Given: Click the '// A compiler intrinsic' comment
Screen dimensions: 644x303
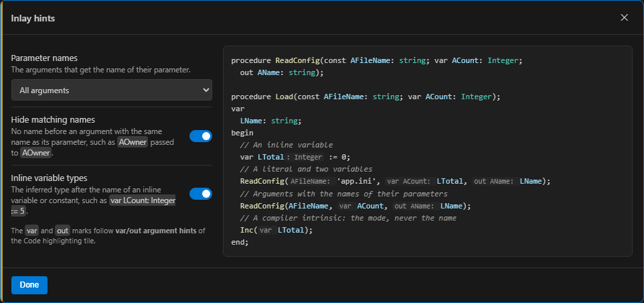Looking at the screenshot, I should coord(348,218).
